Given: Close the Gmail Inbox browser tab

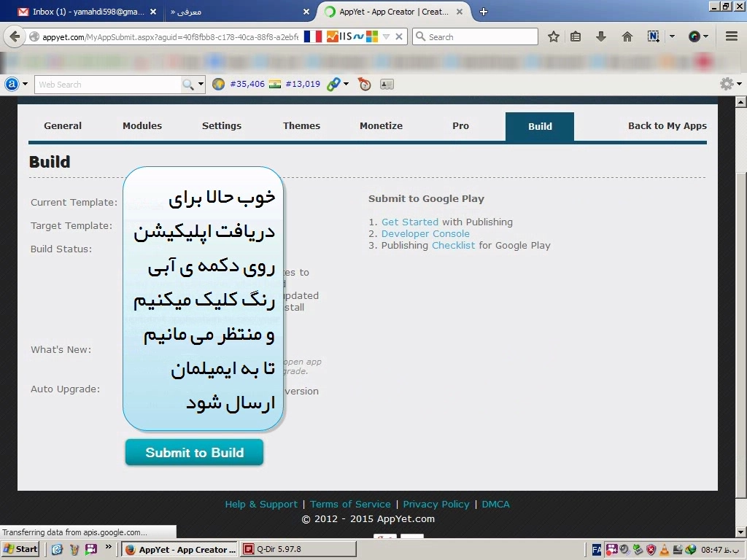Looking at the screenshot, I should [x=153, y=12].
